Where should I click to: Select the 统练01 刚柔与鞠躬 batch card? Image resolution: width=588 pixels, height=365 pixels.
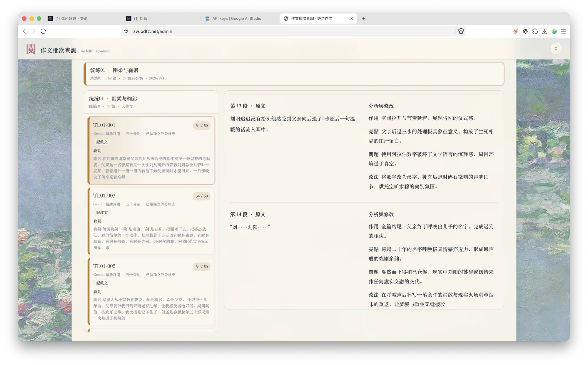[294, 74]
